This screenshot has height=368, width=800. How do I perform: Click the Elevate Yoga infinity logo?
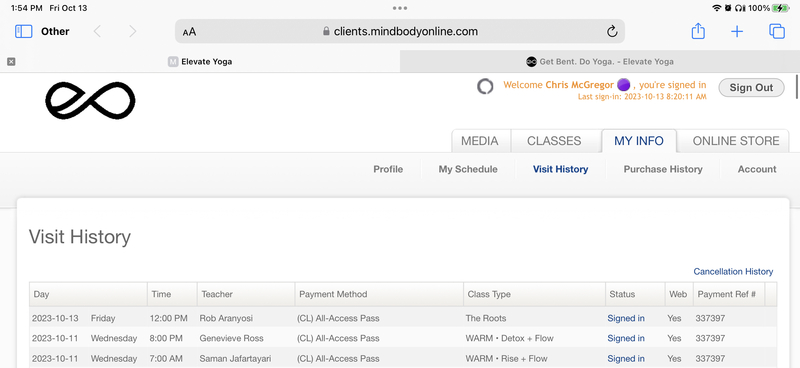(90, 101)
